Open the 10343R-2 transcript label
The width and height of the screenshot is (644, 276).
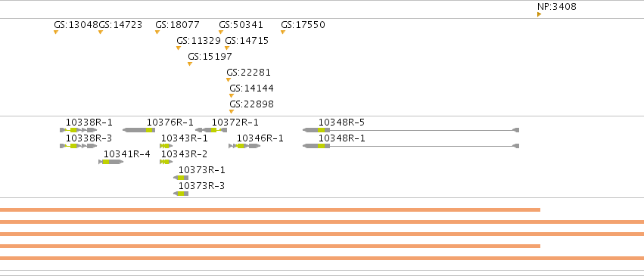(184, 154)
